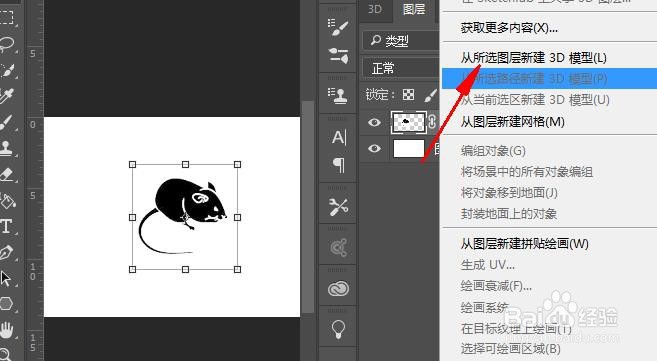
Task: Open the greyed-out share nodes panel icon
Action: click(339, 248)
